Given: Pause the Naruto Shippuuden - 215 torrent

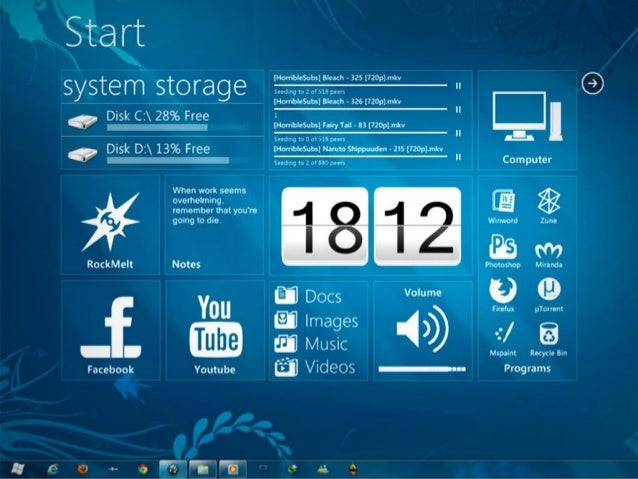Looking at the screenshot, I should pos(458,157).
